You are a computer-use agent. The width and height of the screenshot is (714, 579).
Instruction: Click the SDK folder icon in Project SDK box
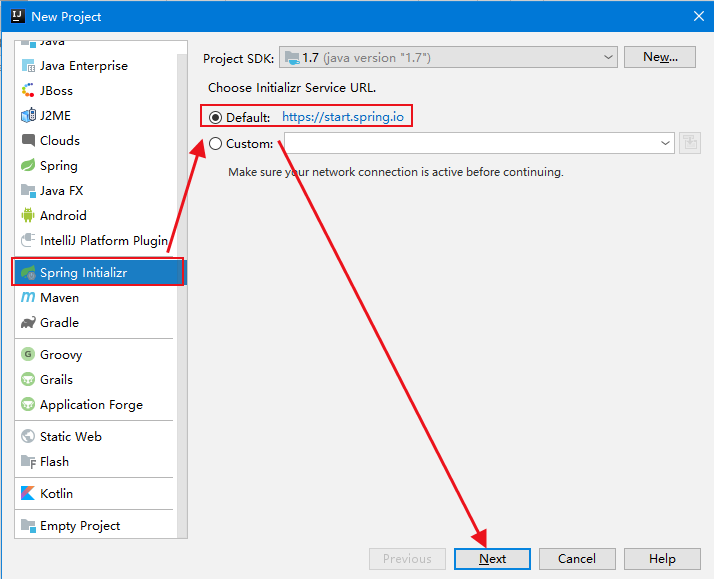coord(292,58)
